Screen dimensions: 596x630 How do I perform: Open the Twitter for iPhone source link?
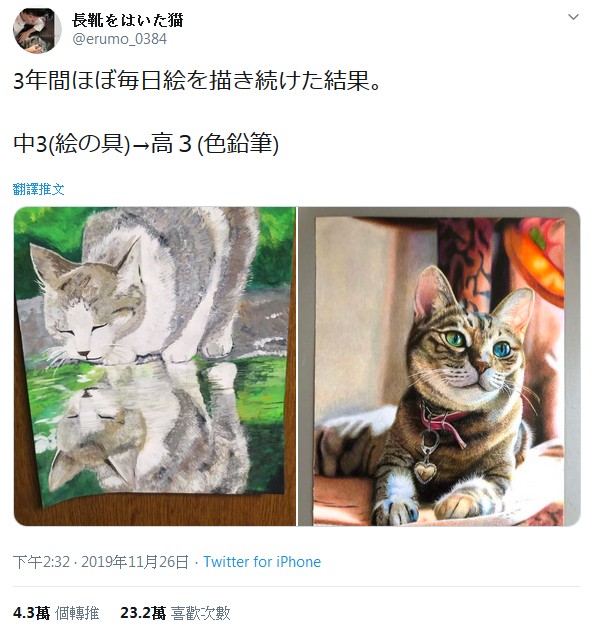(262, 562)
